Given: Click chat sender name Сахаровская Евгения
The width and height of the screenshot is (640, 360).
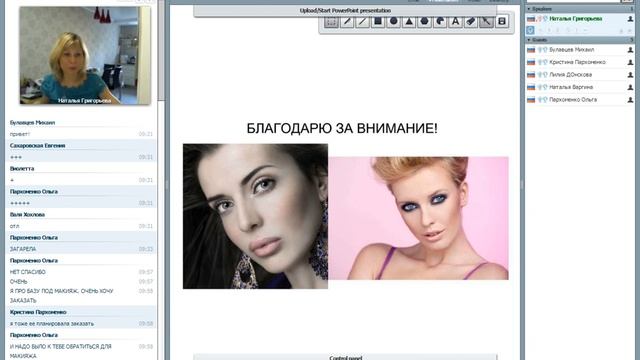Looking at the screenshot, I should coord(38,146).
